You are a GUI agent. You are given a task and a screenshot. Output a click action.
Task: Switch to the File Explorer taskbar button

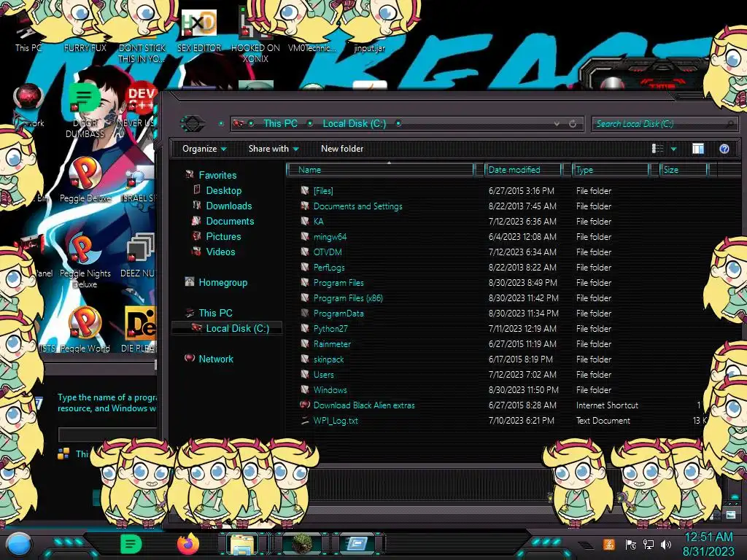[x=242, y=544]
